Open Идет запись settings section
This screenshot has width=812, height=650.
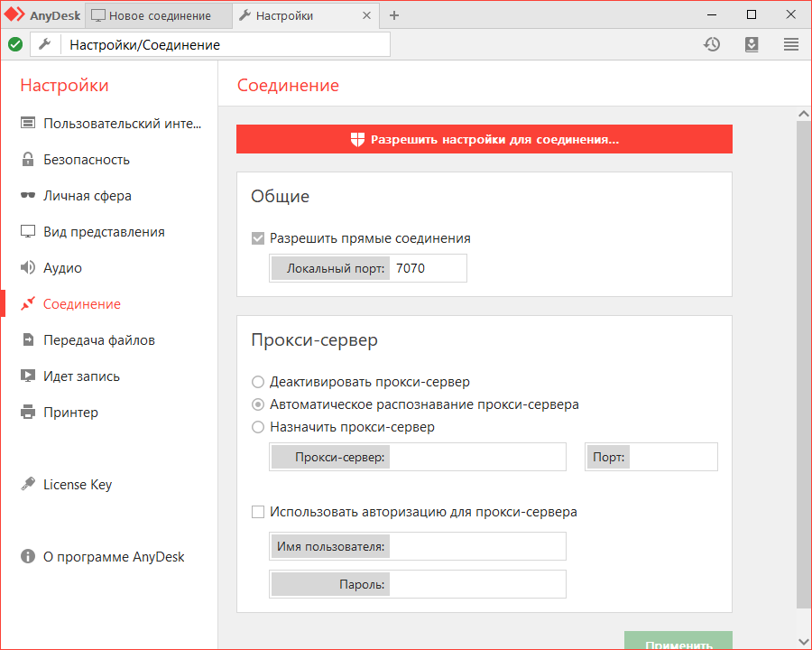pyautogui.click(x=109, y=376)
